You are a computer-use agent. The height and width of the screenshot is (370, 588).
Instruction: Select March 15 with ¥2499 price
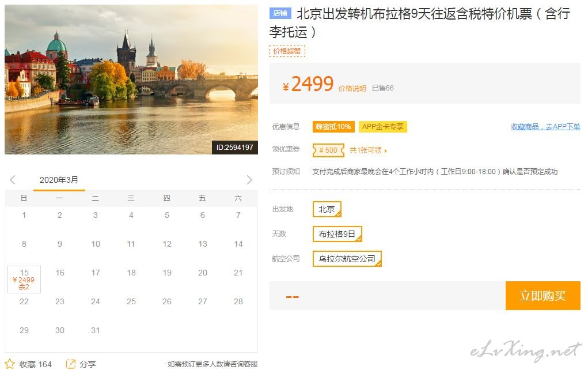pyautogui.click(x=24, y=279)
